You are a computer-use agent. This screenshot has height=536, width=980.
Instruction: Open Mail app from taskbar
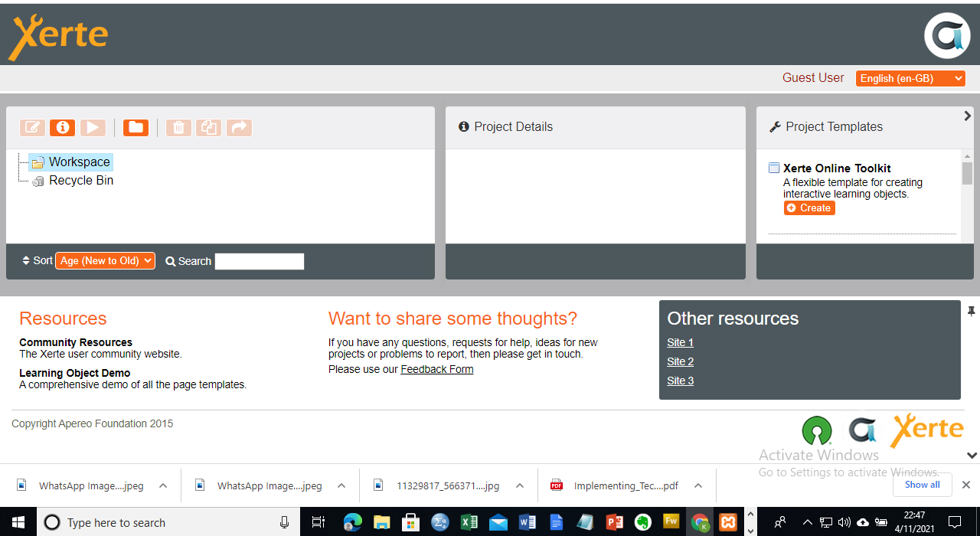point(498,523)
